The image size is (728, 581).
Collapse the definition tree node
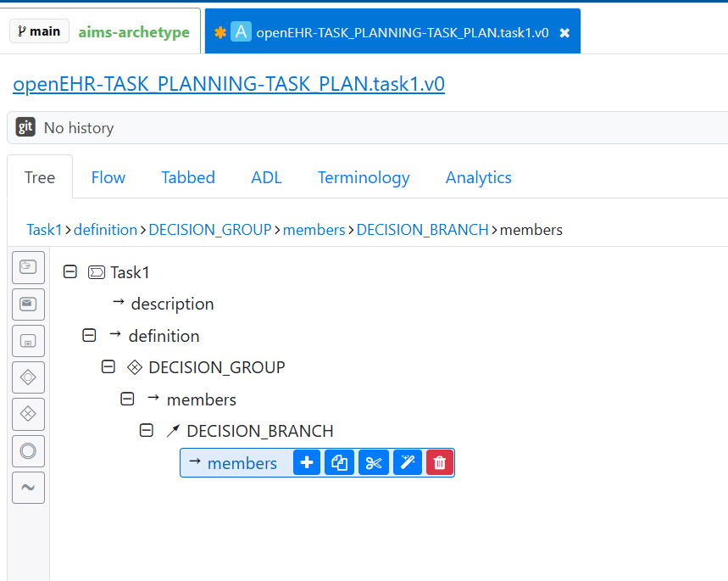point(89,336)
